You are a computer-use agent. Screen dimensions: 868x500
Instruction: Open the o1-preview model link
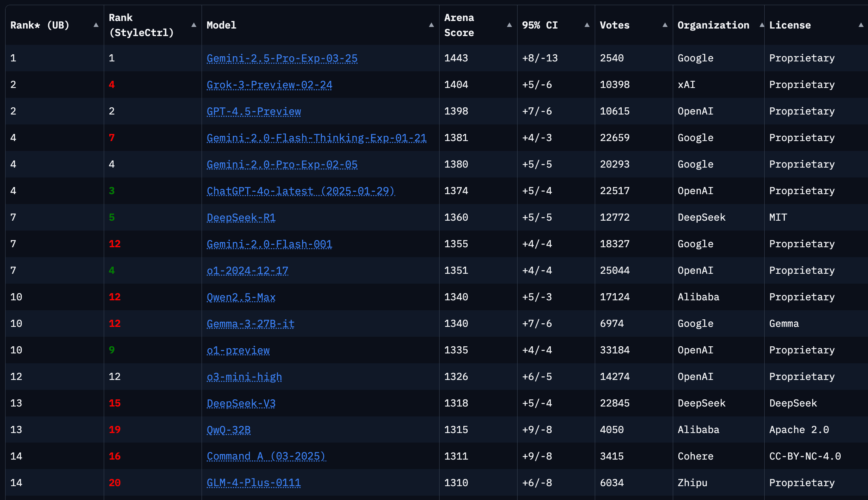coord(238,350)
